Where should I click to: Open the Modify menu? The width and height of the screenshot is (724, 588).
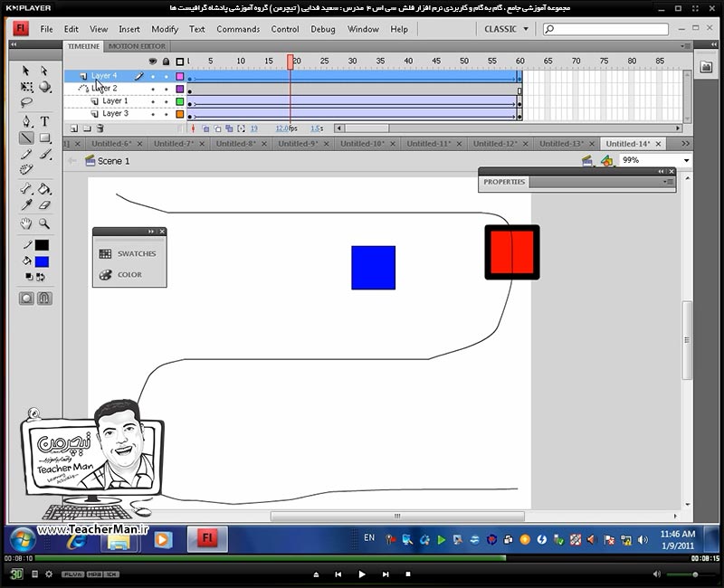(x=165, y=29)
